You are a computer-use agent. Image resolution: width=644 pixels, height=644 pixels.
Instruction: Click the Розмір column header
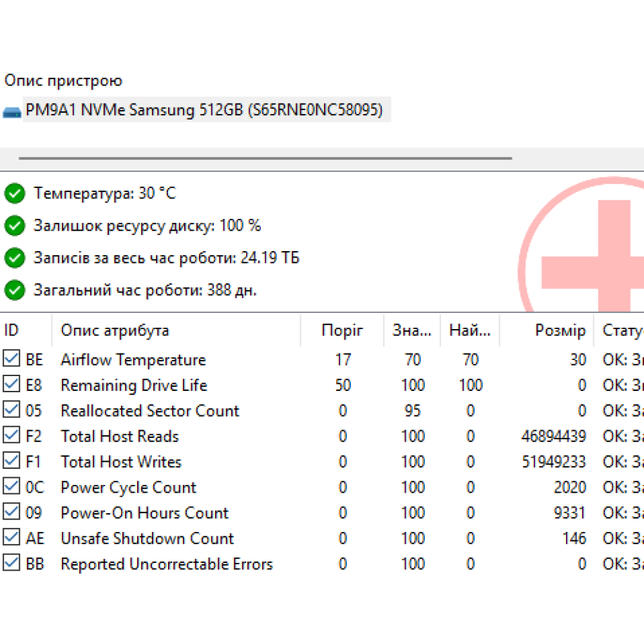click(x=560, y=331)
